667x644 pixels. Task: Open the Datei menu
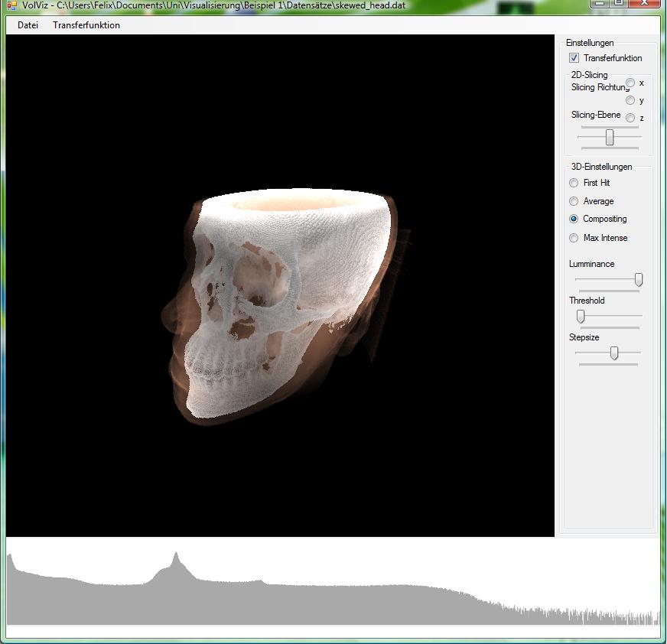pos(28,25)
